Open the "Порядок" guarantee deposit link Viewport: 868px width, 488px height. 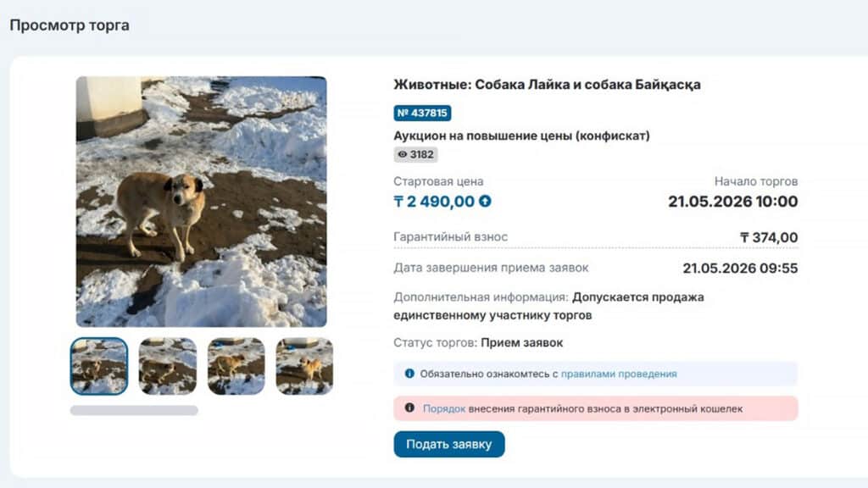(444, 408)
